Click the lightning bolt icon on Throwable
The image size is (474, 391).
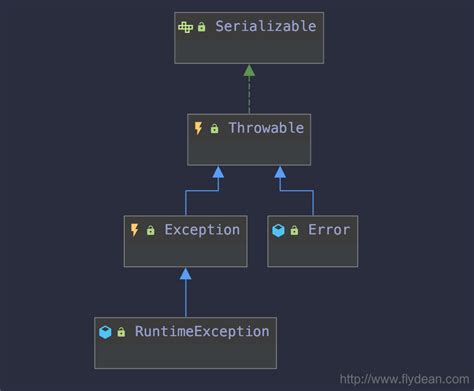point(198,128)
